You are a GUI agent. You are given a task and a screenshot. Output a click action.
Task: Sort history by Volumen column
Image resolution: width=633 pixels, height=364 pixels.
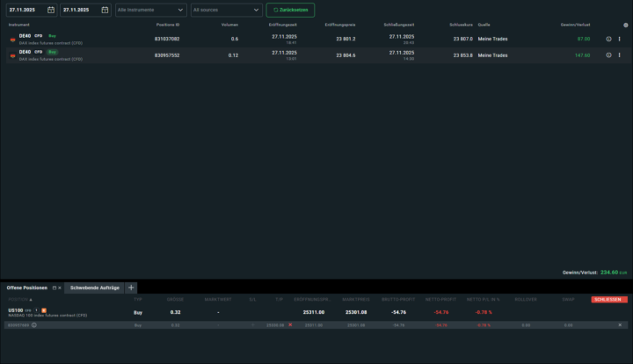(229, 25)
